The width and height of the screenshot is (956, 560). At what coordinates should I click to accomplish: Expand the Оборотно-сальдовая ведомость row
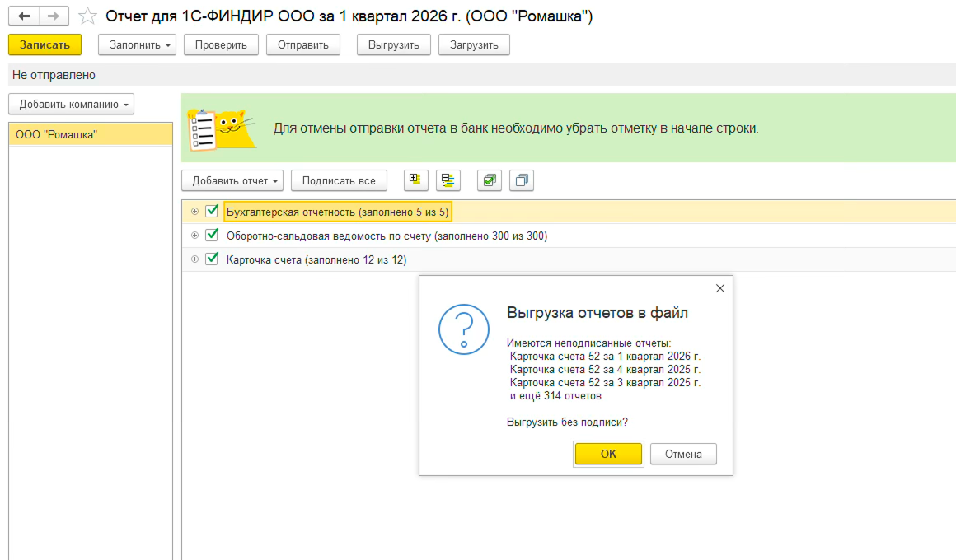pyautogui.click(x=194, y=236)
